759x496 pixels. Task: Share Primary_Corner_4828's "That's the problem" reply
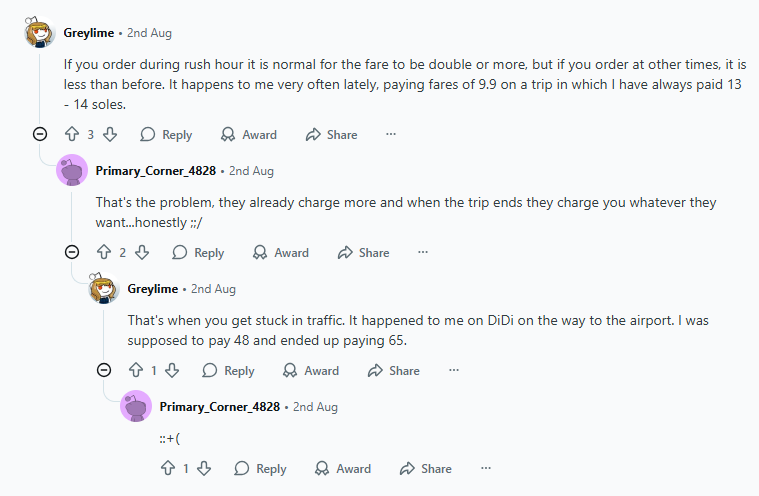point(363,252)
